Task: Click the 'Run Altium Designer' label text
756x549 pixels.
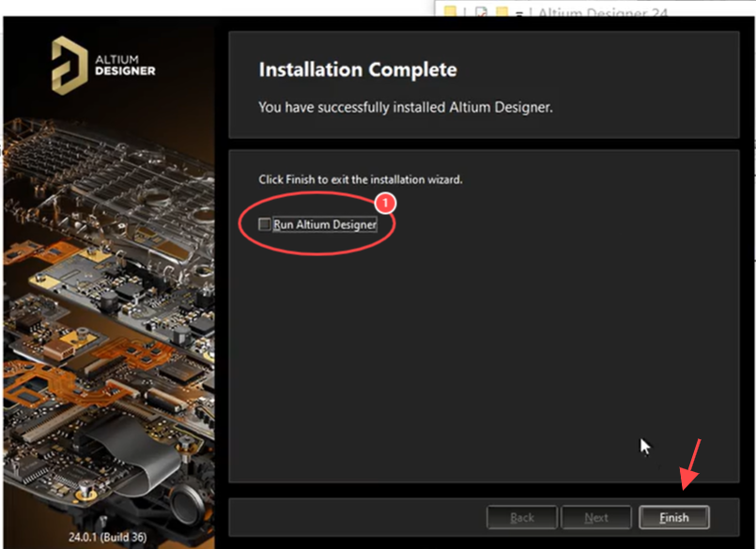Action: [325, 224]
